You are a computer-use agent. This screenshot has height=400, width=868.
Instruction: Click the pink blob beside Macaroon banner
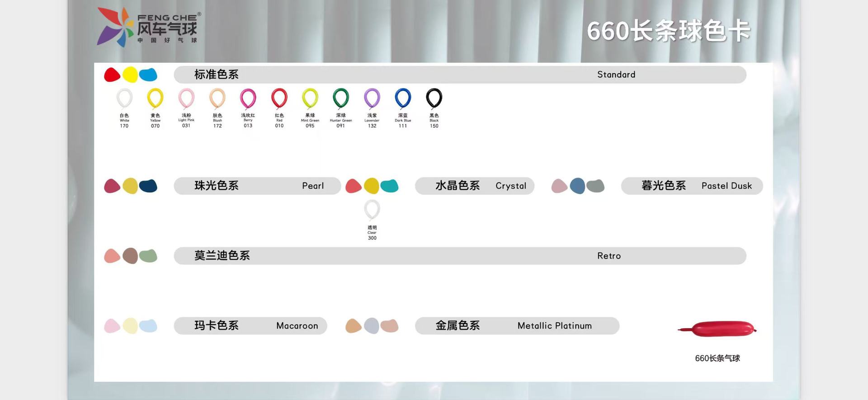(x=112, y=326)
